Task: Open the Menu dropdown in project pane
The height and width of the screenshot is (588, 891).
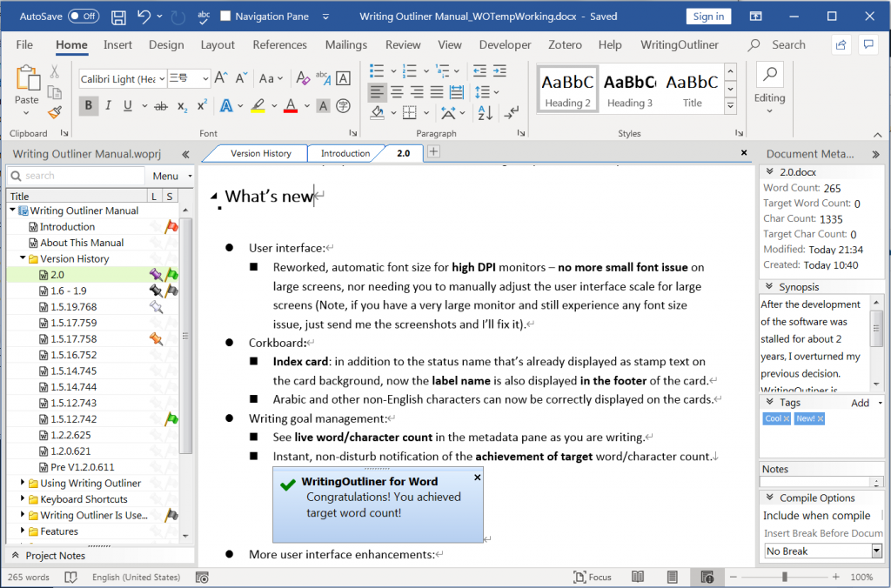Action: [x=170, y=176]
